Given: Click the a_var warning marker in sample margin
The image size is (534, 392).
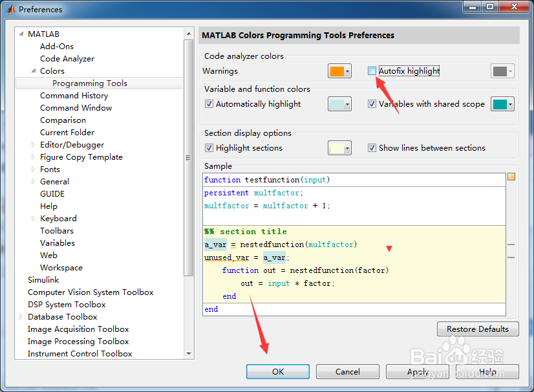Looking at the screenshot, I should [x=511, y=245].
